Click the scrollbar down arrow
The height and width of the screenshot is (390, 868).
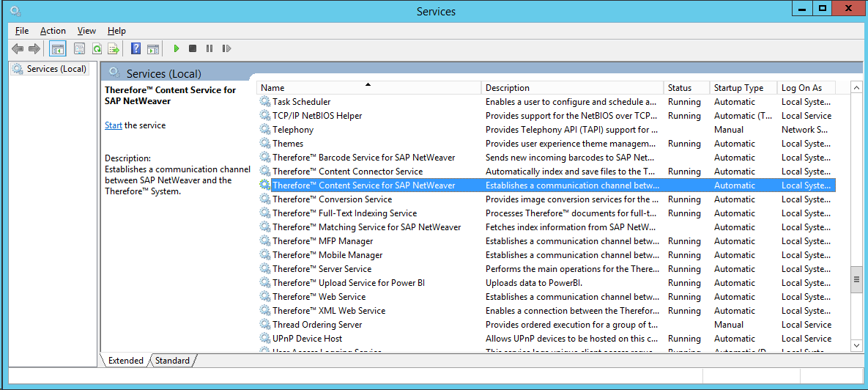[856, 345]
